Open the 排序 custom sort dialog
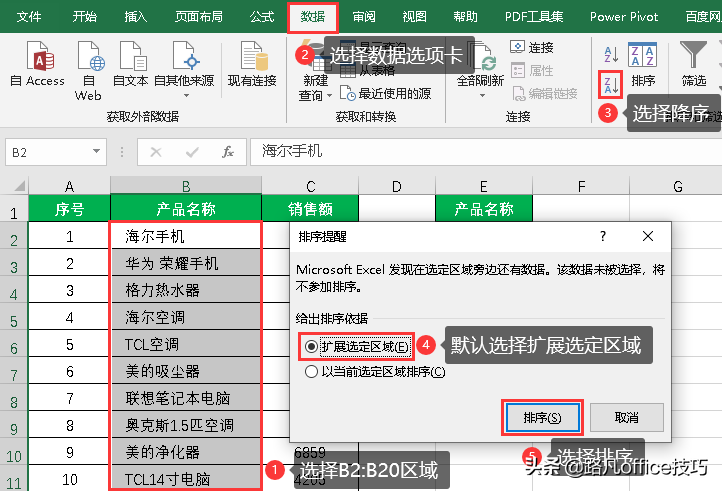Viewport: 722px width, 491px height. tap(642, 64)
